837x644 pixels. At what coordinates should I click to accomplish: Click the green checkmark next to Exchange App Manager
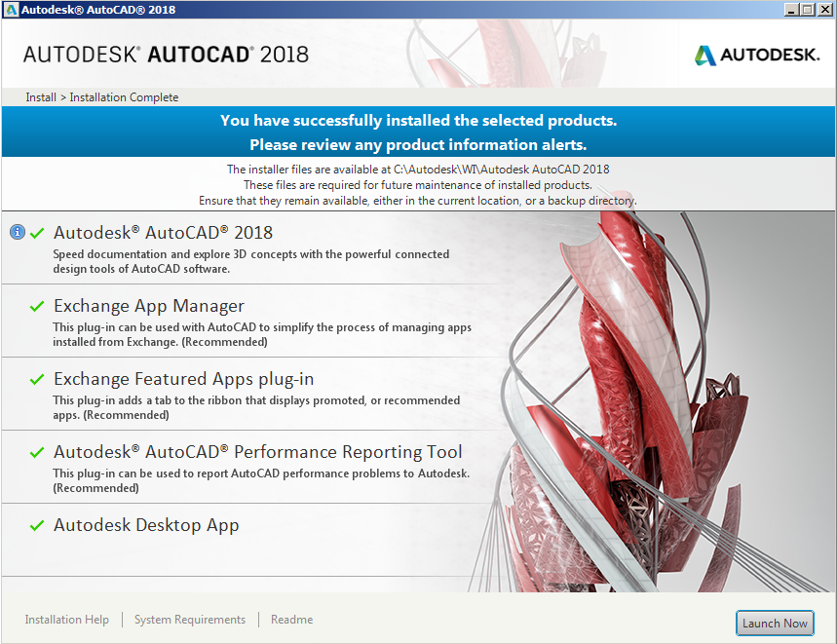(x=37, y=306)
